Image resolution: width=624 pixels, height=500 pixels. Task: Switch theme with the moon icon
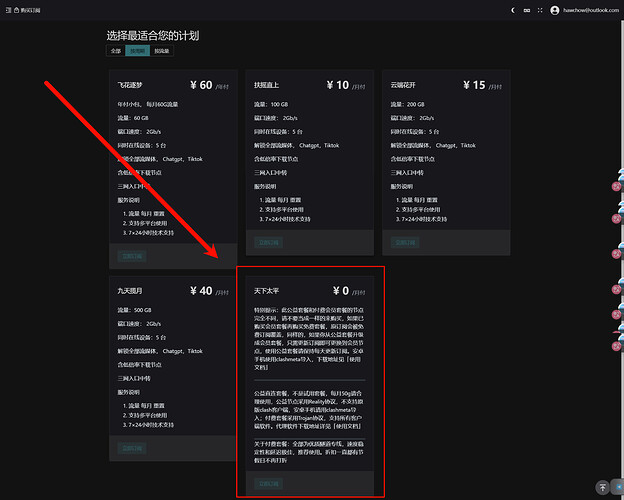[x=513, y=10]
